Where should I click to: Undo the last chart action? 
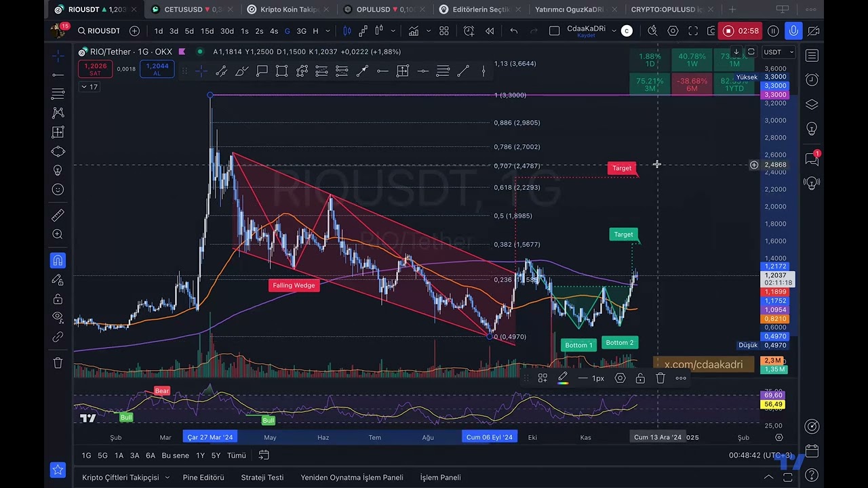tap(514, 31)
